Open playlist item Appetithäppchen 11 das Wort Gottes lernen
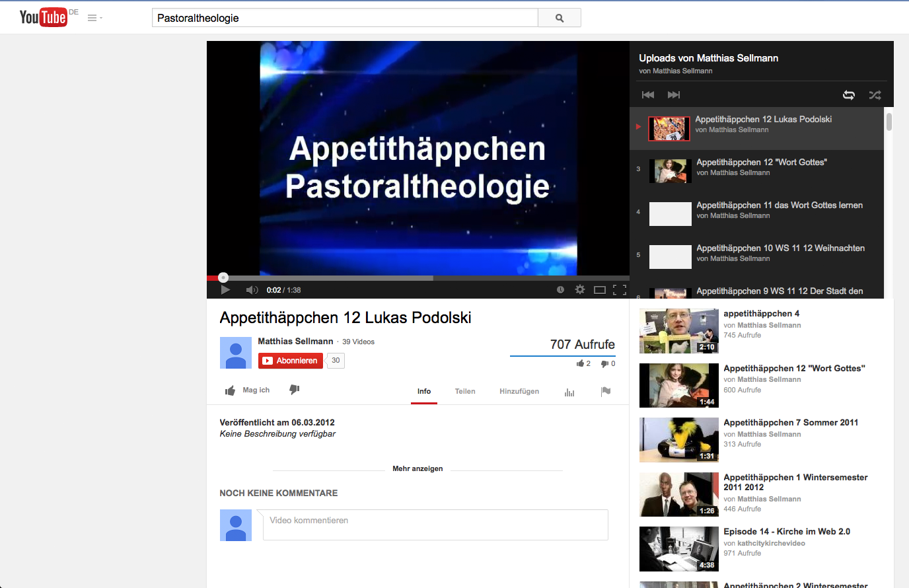This screenshot has width=909, height=588. pos(756,214)
